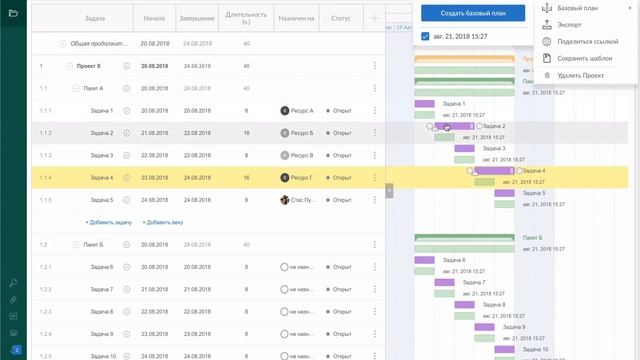Viewport: 640px width, 360px height.
Task: Click the search icon in left sidebar
Action: pos(13,283)
